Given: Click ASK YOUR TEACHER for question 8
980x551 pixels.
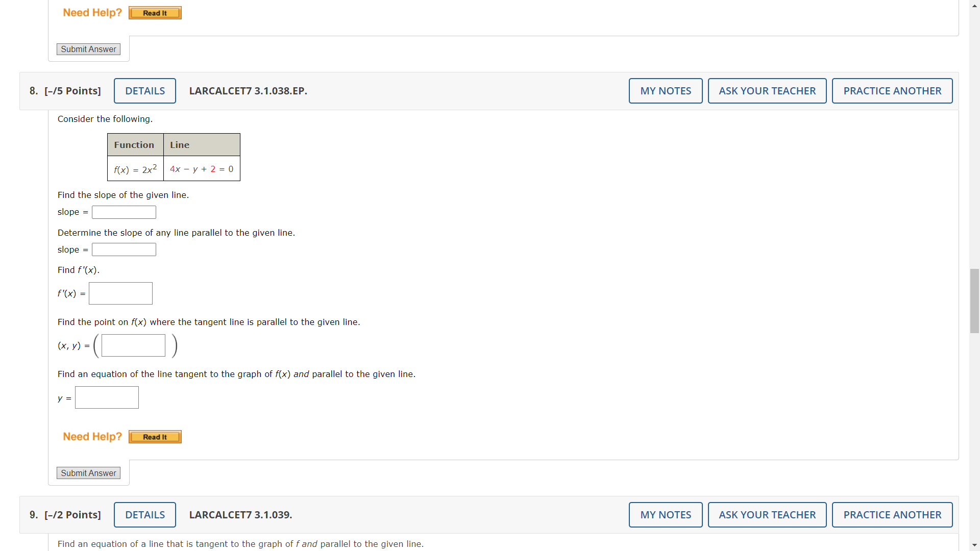Looking at the screenshot, I should point(767,91).
